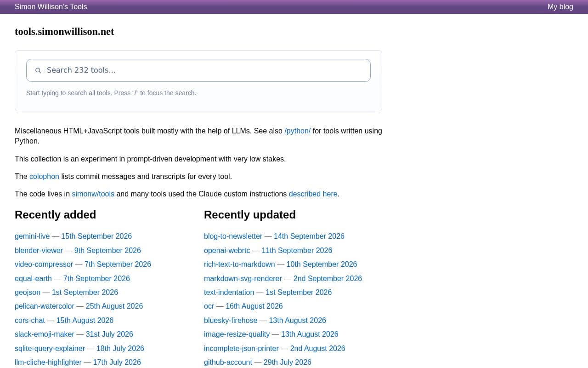588x368 pixels.
Task: Click the 16th August 2026 date link
Action: click(x=254, y=306)
